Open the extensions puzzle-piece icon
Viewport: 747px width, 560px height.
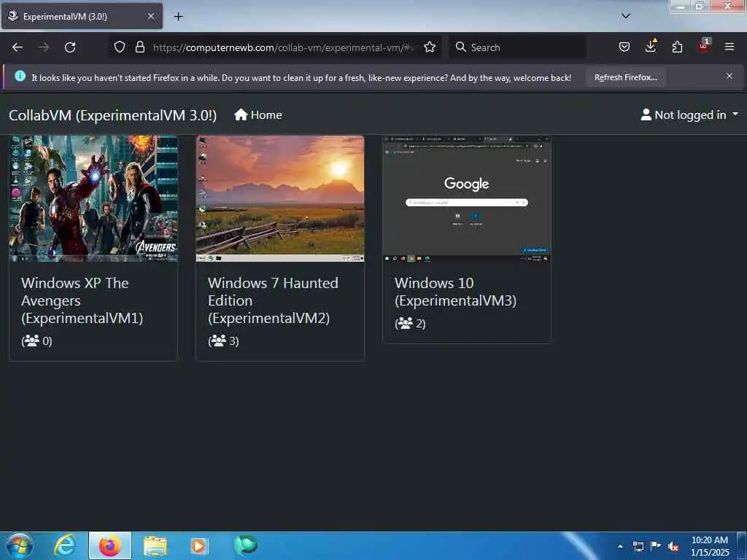(677, 47)
